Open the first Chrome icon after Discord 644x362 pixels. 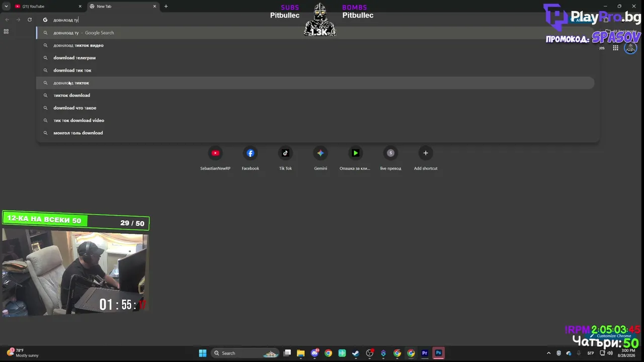pyautogui.click(x=329, y=353)
